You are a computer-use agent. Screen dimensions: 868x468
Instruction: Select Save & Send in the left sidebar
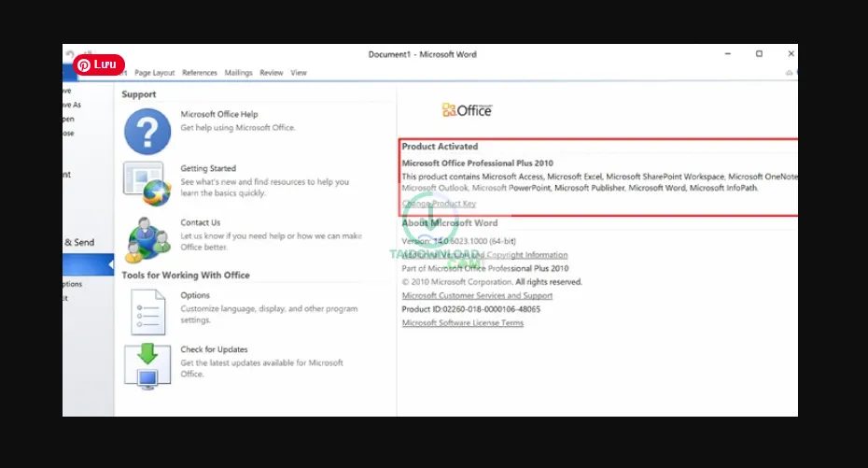pyautogui.click(x=78, y=243)
